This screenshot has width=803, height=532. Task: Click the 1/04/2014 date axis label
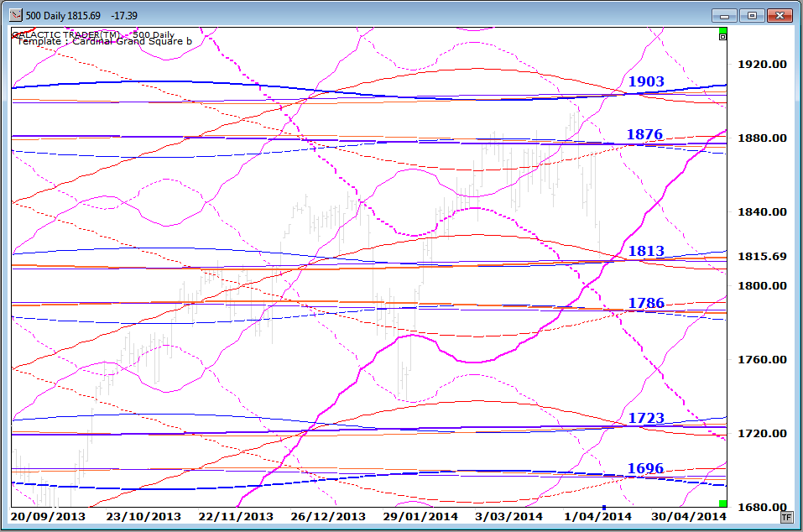point(597,517)
